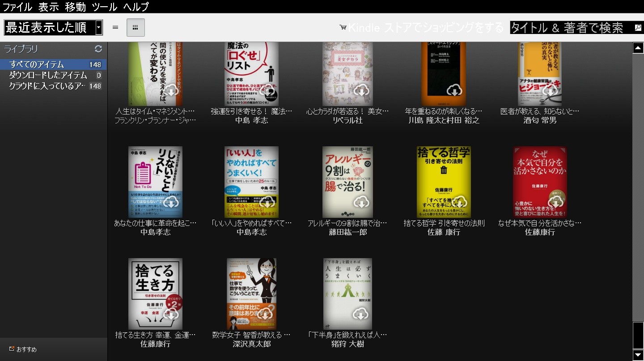Screen dimensions: 644x361
Task: Click author name 藤田紘一郎
Action: 347,232
